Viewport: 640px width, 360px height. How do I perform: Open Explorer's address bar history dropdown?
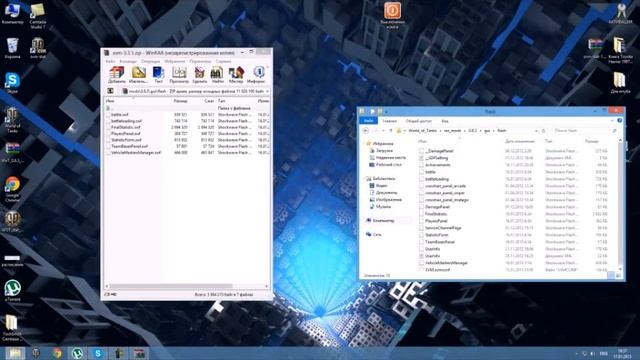pyautogui.click(x=536, y=131)
